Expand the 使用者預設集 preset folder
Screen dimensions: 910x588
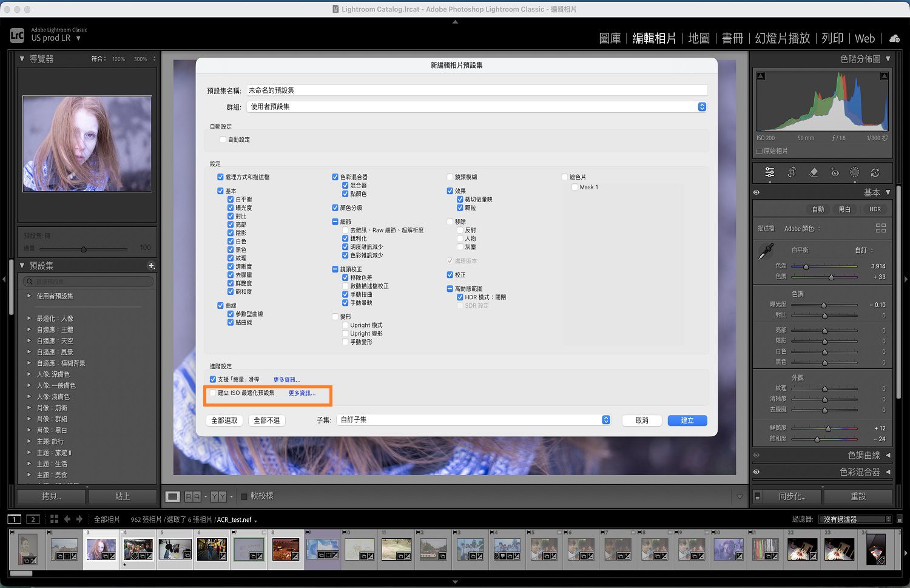coord(29,296)
